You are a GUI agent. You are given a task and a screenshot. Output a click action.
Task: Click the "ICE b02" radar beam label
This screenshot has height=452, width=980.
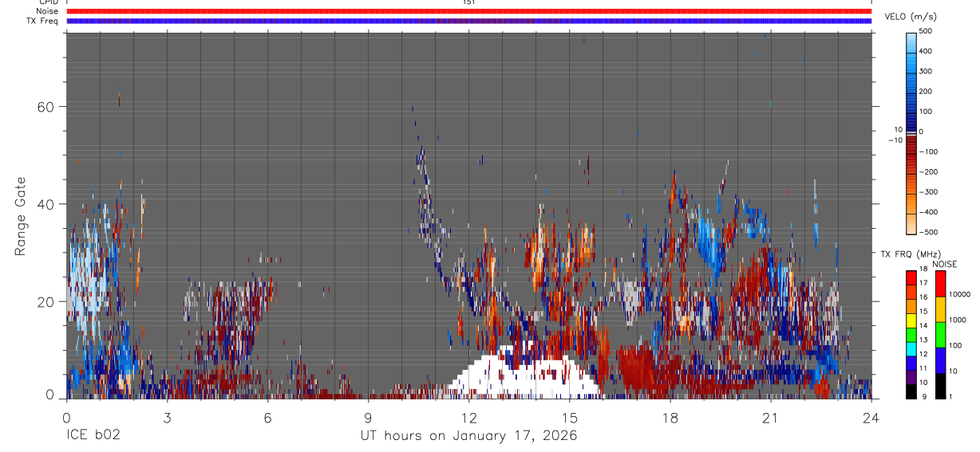point(93,435)
